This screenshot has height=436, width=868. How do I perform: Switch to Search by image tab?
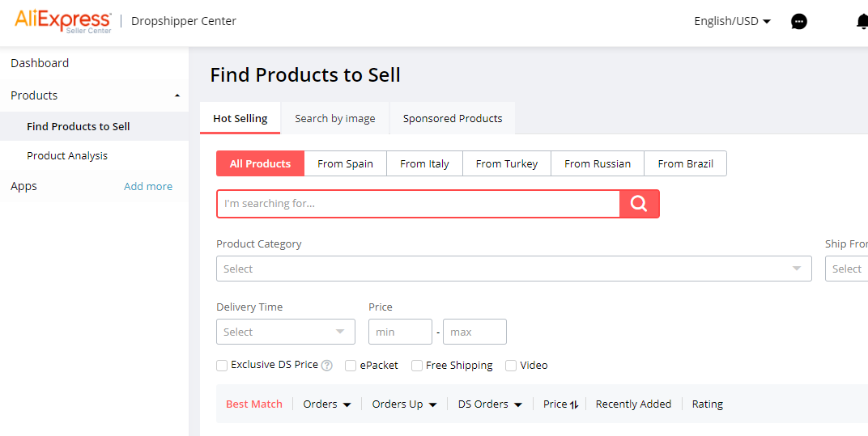point(335,118)
